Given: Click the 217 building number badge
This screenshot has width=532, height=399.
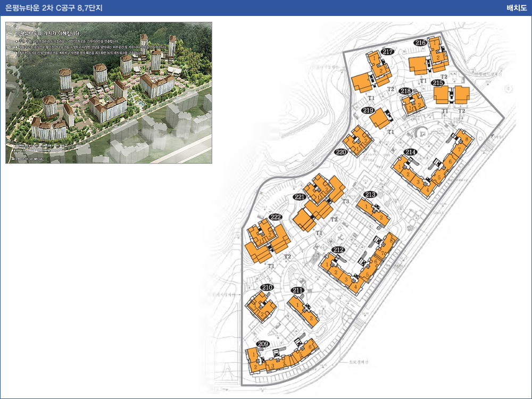Looking at the screenshot, I should [387, 52].
